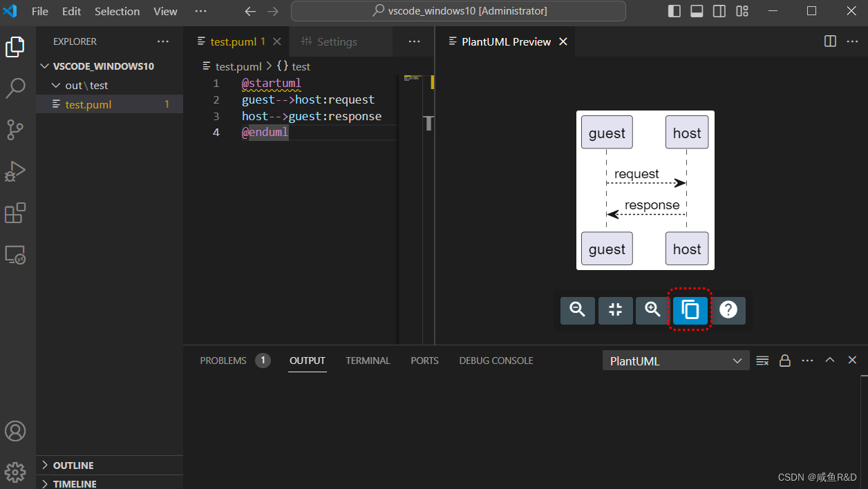Open the Selection menu
Viewport: 868px width, 489px height.
point(117,11)
